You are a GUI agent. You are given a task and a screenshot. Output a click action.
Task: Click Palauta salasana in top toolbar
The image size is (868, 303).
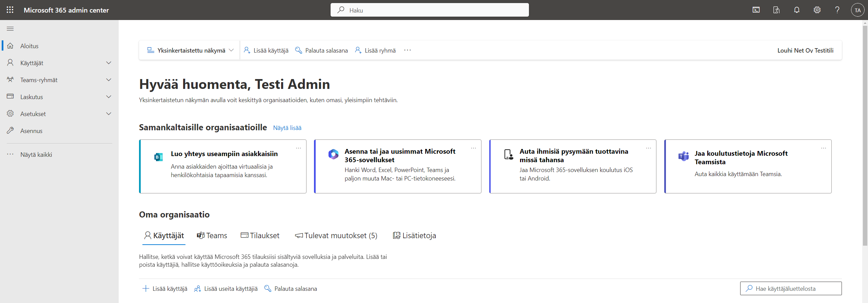[x=321, y=50]
